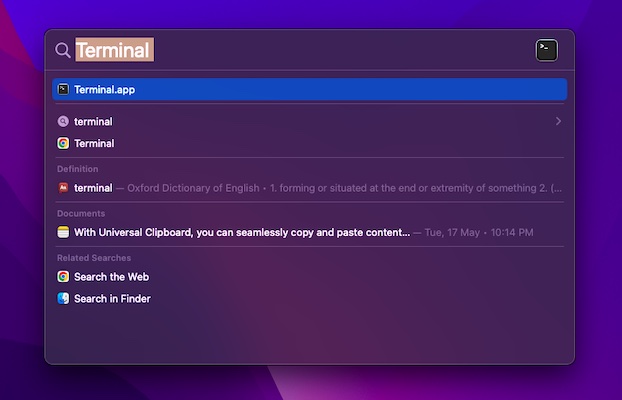Image resolution: width=622 pixels, height=400 pixels.
Task: Open the Universal Clipboard note document
Action: click(309, 232)
